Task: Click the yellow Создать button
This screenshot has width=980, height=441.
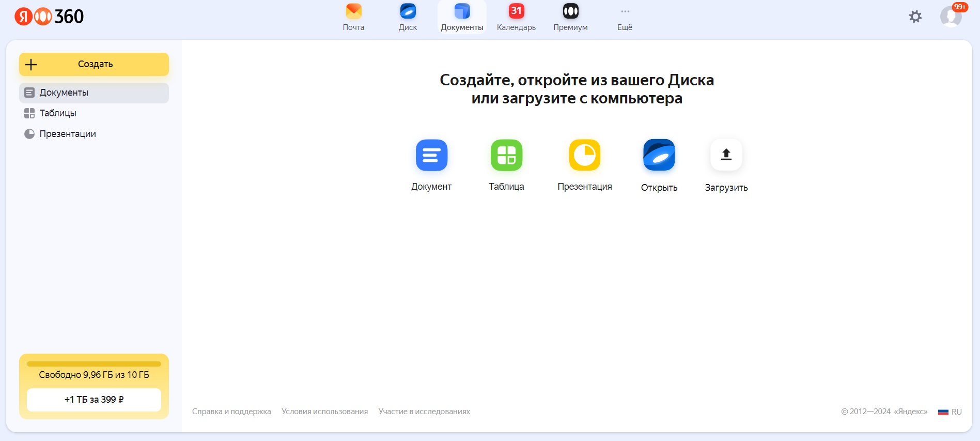Action: click(x=94, y=64)
